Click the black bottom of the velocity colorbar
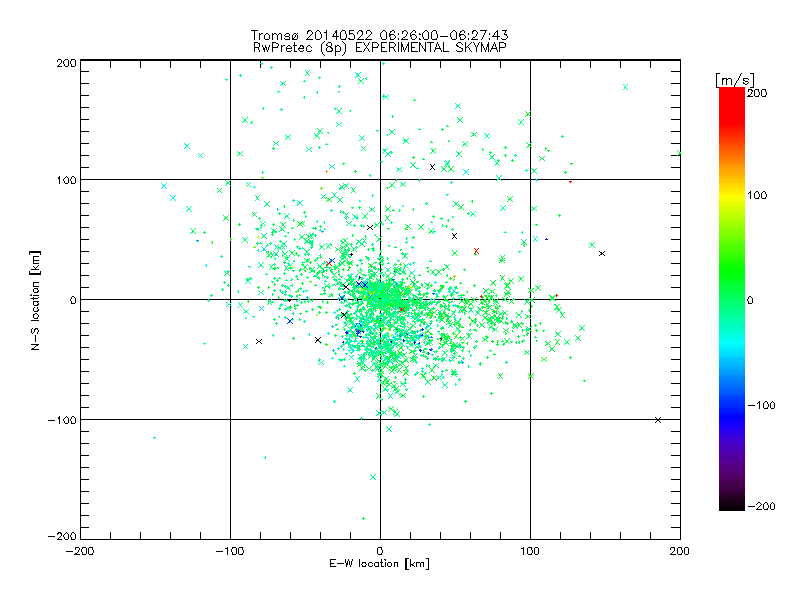Viewport: 800px width, 600px height. [732, 503]
